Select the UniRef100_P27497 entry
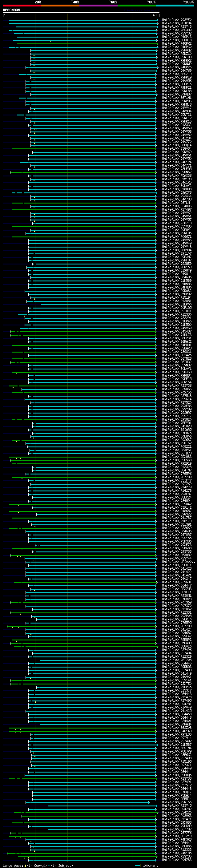 pos(177,210)
